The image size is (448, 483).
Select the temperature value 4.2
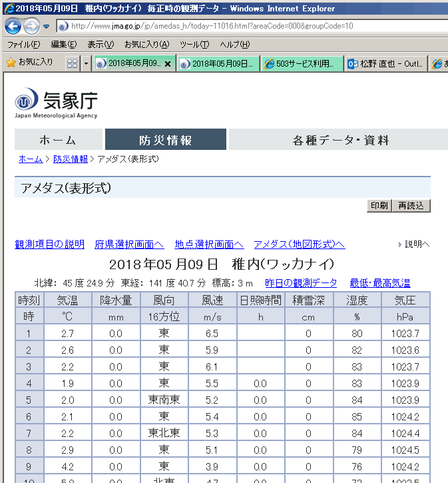[68, 466]
